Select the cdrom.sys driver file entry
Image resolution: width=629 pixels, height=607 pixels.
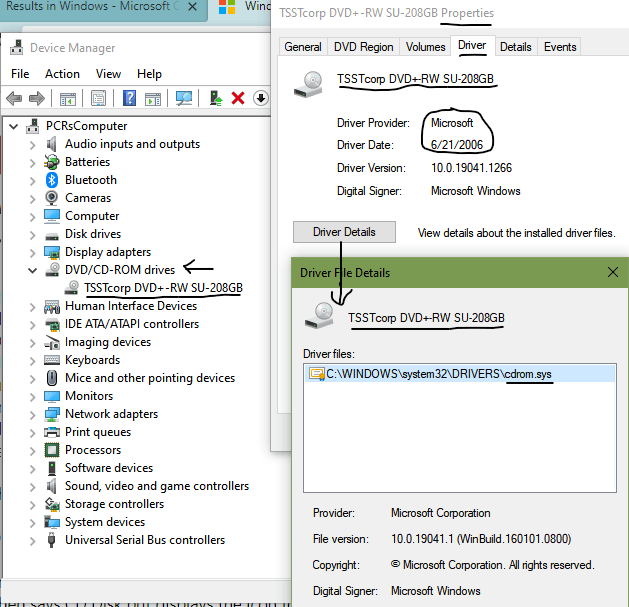pyautogui.click(x=460, y=374)
